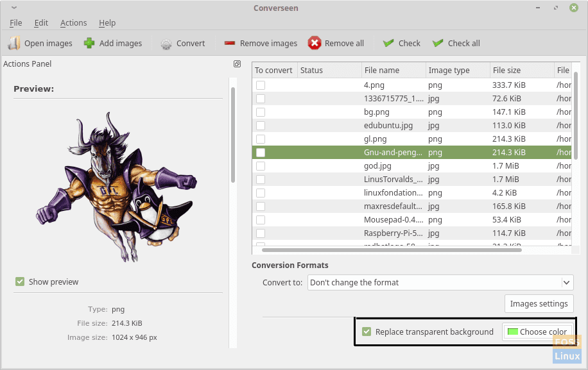The height and width of the screenshot is (370, 588).
Task: Open the Help menu
Action: click(x=107, y=23)
